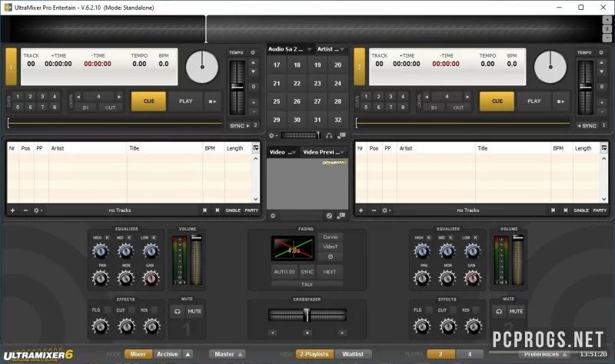Click the CUE button on deck 1
Screen dimensions: 615x364
pos(149,101)
